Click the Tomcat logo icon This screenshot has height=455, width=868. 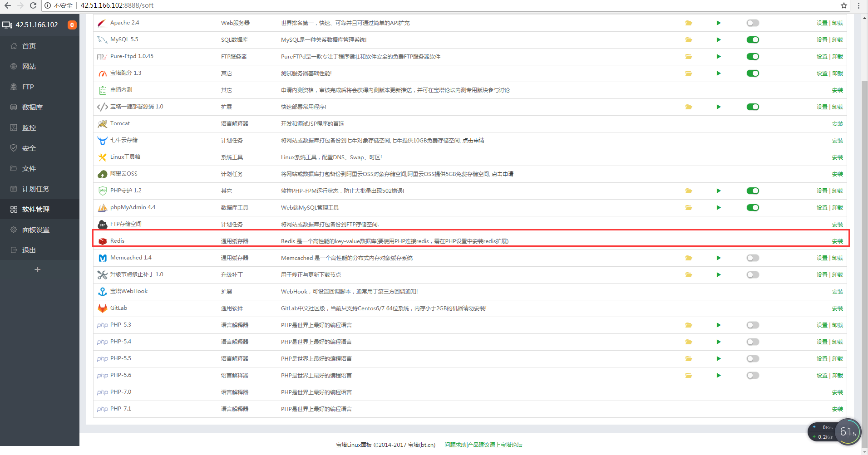[x=103, y=123]
